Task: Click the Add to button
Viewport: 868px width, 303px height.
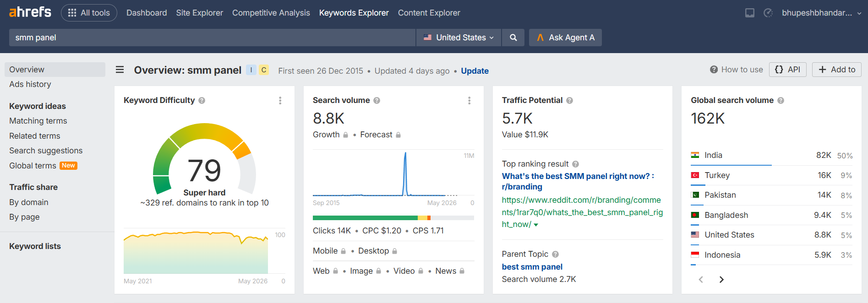Action: pos(837,70)
